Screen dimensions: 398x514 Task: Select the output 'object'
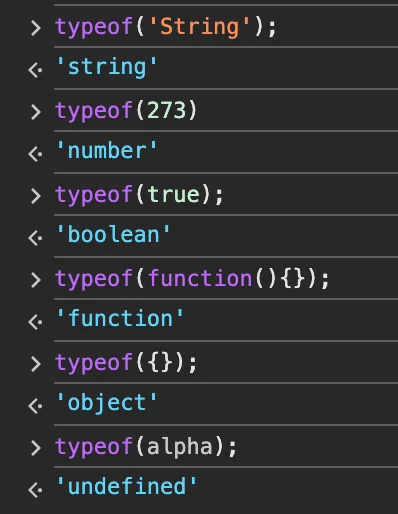point(106,403)
